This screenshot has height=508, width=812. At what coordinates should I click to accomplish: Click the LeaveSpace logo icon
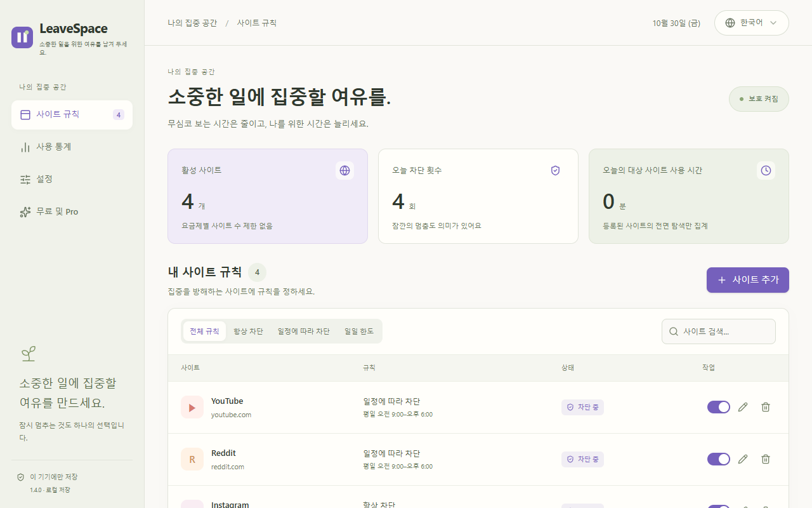[22, 37]
